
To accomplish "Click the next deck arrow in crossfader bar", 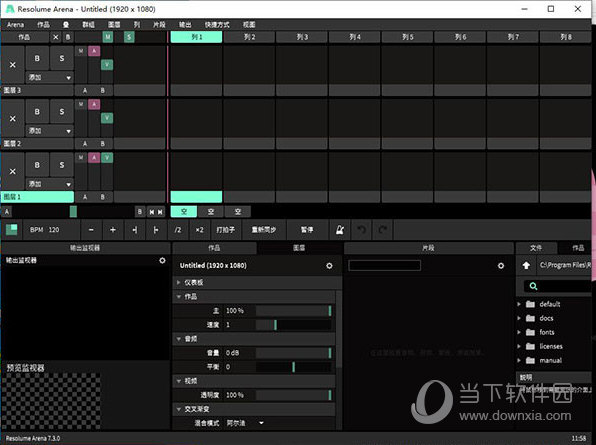I will 160,212.
